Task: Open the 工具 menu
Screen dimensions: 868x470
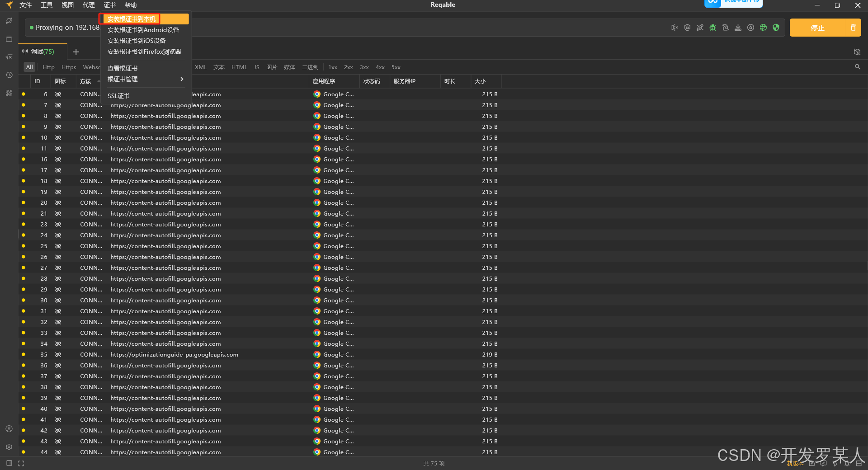Action: click(47, 5)
